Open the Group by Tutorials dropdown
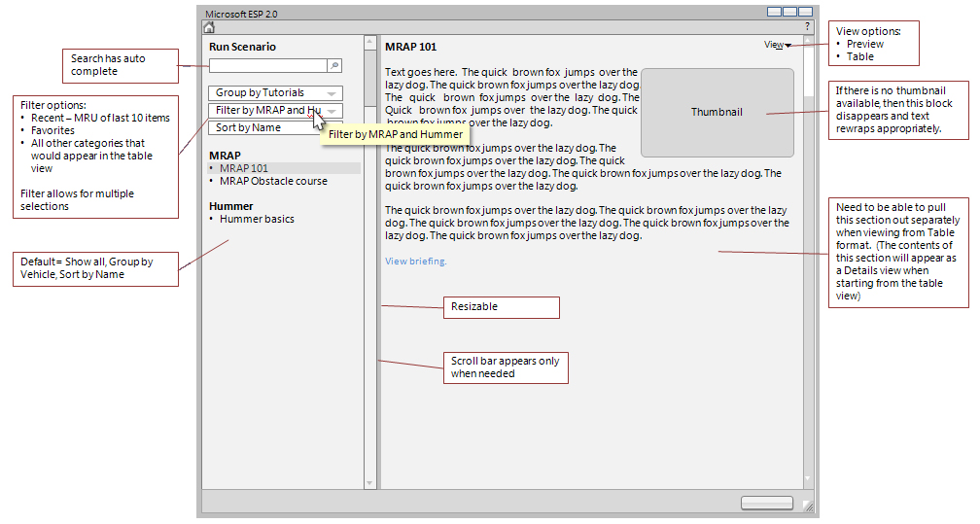Screen dimensions: 980x524 point(276,92)
